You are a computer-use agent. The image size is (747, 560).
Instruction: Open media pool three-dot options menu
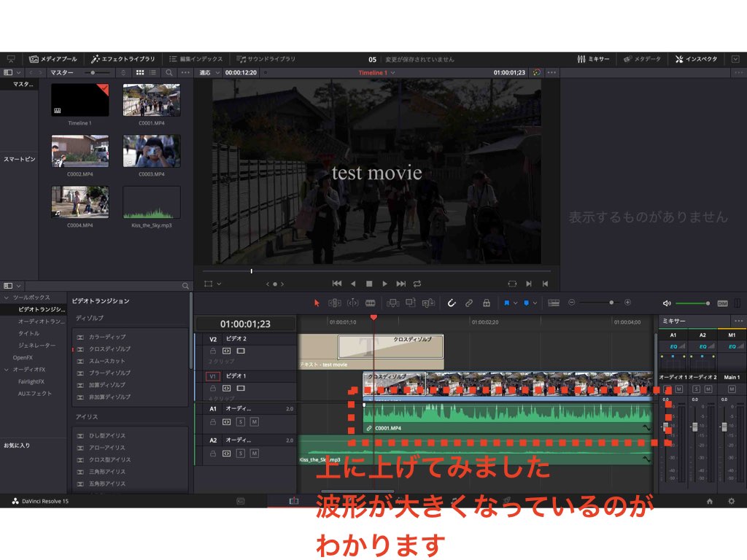tap(185, 72)
